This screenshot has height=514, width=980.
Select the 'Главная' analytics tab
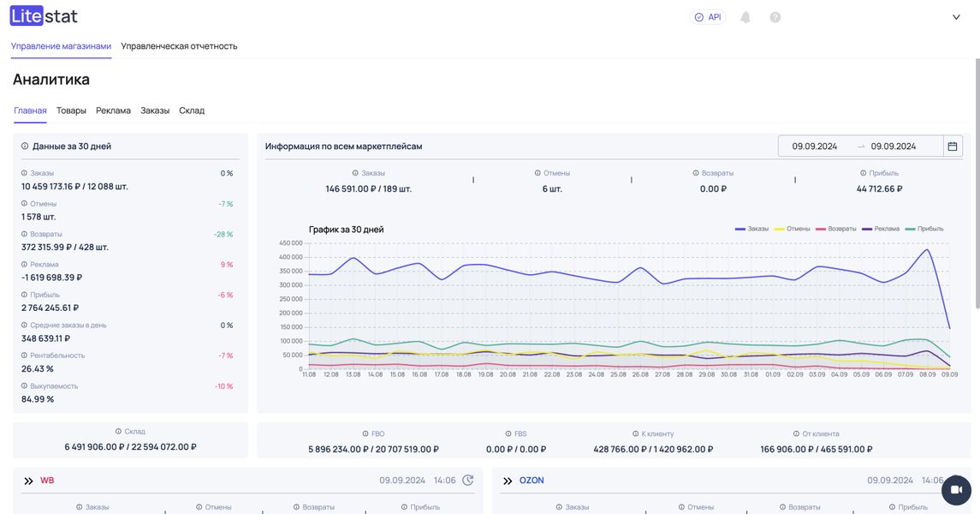tap(30, 111)
